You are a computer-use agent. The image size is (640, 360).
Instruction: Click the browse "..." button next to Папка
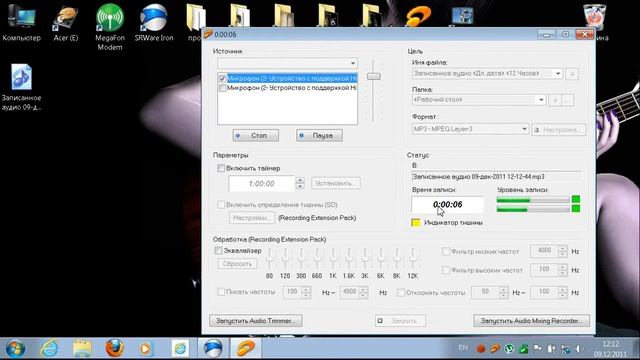tap(568, 100)
